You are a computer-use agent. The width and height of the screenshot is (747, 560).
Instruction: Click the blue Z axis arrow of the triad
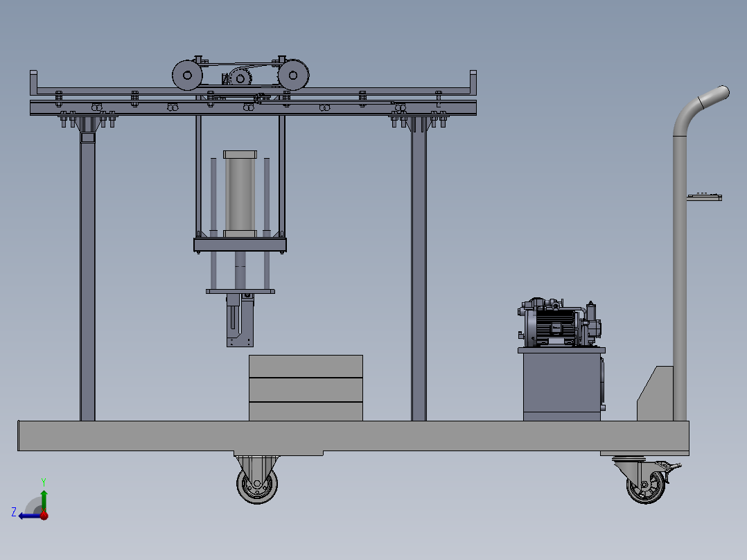[28, 516]
